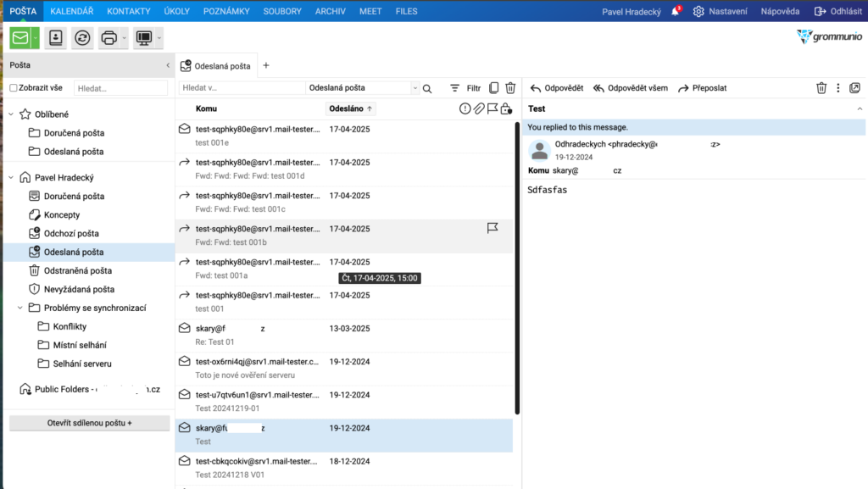
Task: Sort by attachment paperclip column
Action: [479, 109]
